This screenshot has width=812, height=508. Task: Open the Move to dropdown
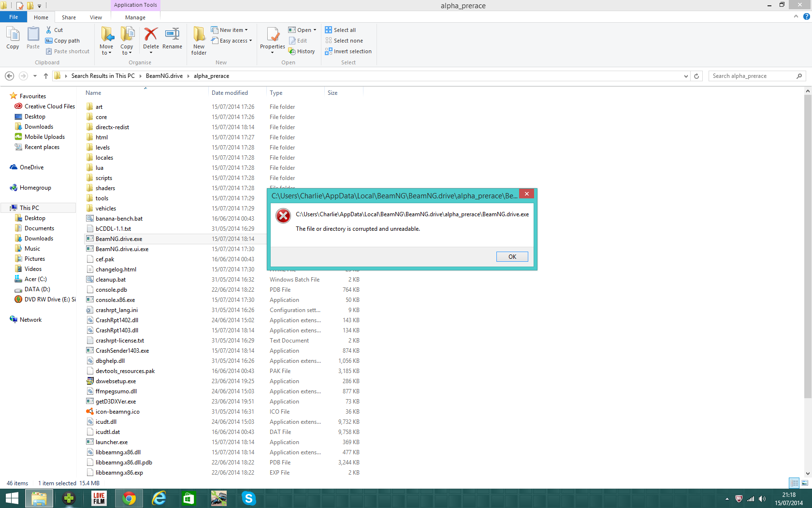tap(106, 53)
